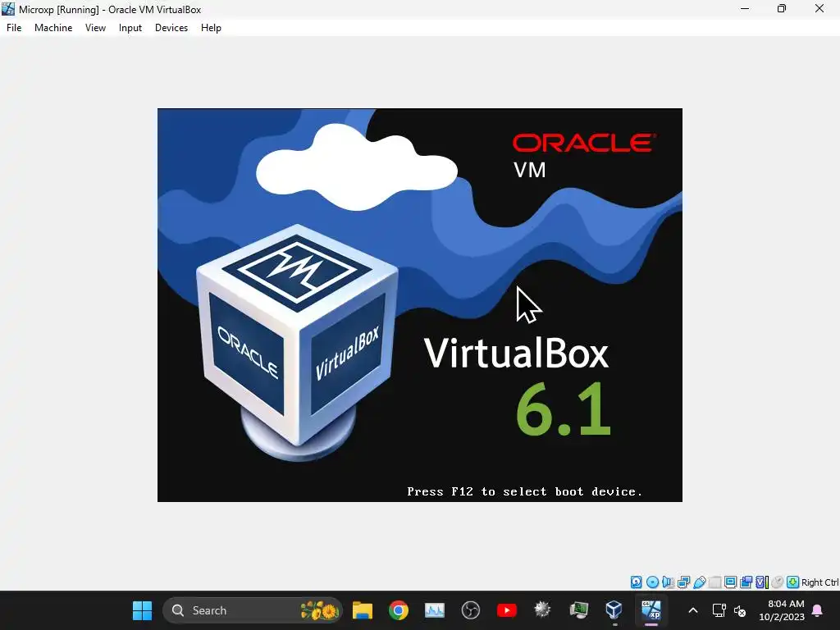Viewport: 840px width, 630px height.
Task: Open VirtualBox Manager from the taskbar
Action: [x=614, y=610]
